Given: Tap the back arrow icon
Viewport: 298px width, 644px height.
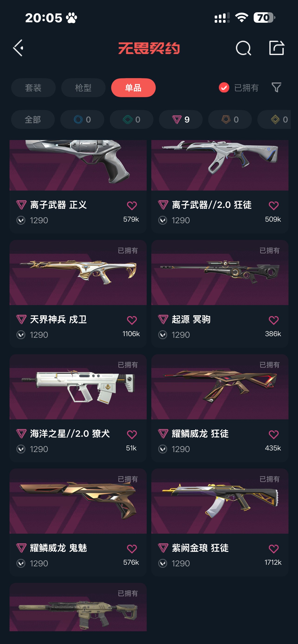Looking at the screenshot, I should [18, 48].
